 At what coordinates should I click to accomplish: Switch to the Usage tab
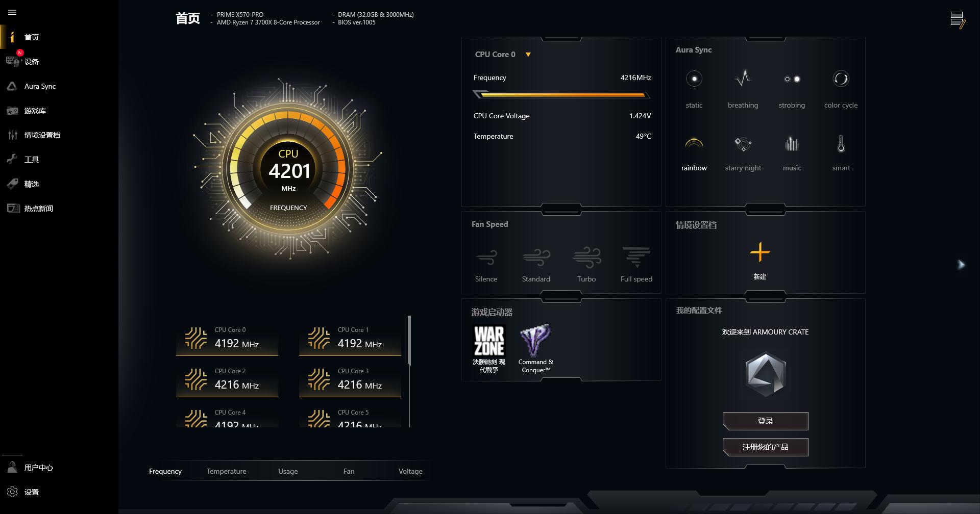(288, 471)
